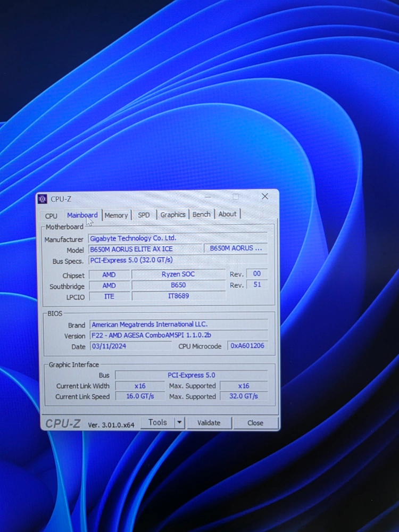Screen dimensions: 399x532
Task: Click the Tools button
Action: 157,422
